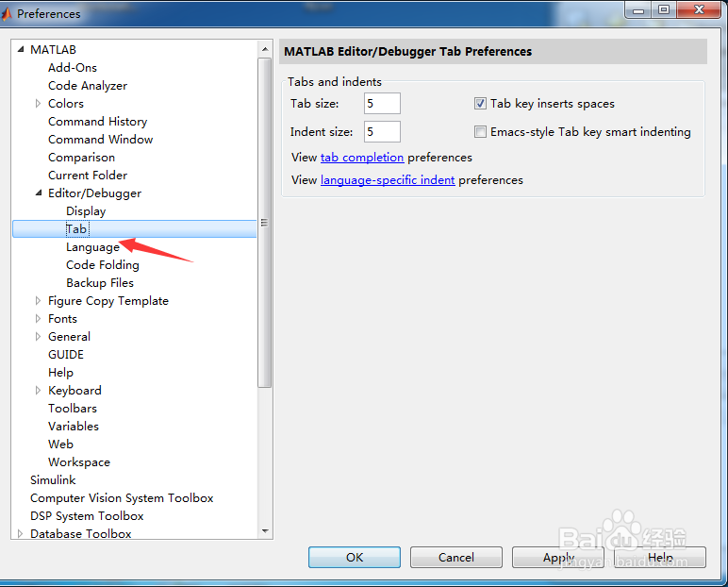Select Tab under Editor/Debugger
This screenshot has height=587, width=728.
[76, 228]
